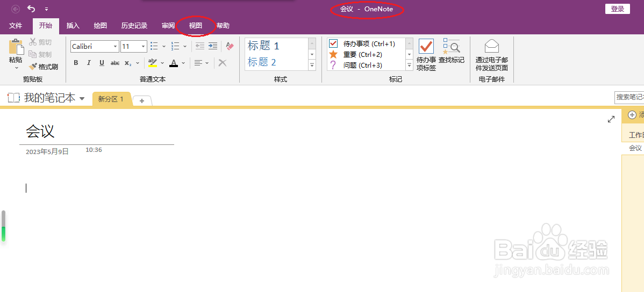Switch to the 绘图 ribbon tab
The width and height of the screenshot is (644, 292).
[100, 25]
